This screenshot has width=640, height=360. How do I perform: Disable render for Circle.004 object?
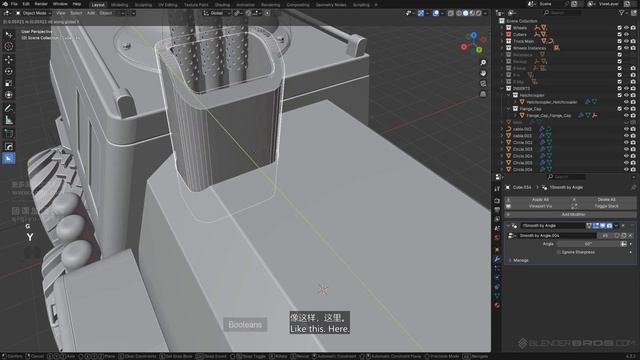pyautogui.click(x=633, y=156)
